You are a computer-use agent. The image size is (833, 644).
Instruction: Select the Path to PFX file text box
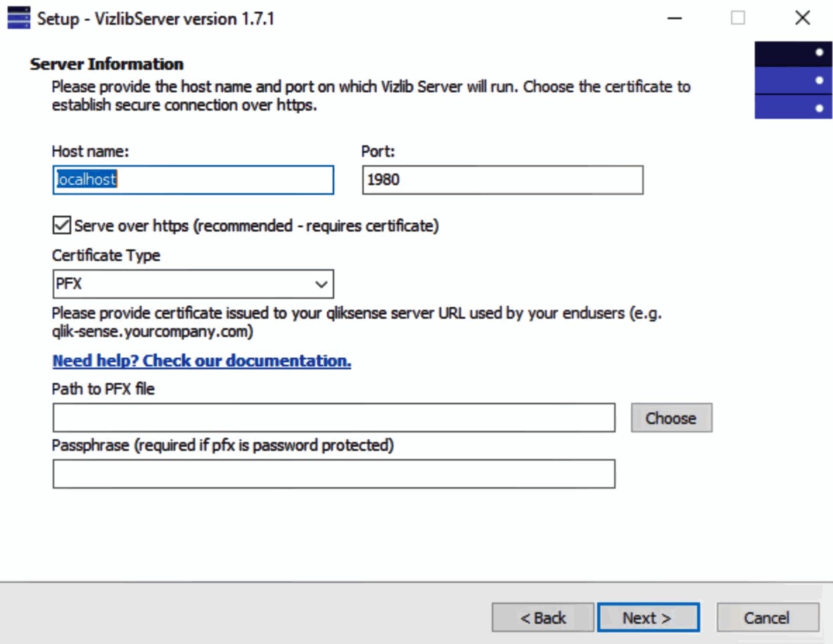point(333,418)
